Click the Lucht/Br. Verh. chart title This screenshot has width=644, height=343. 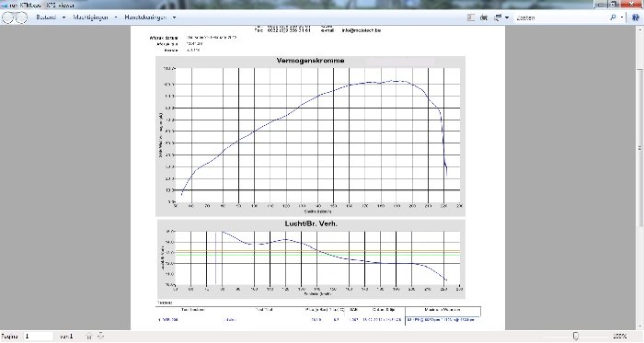coord(311,224)
